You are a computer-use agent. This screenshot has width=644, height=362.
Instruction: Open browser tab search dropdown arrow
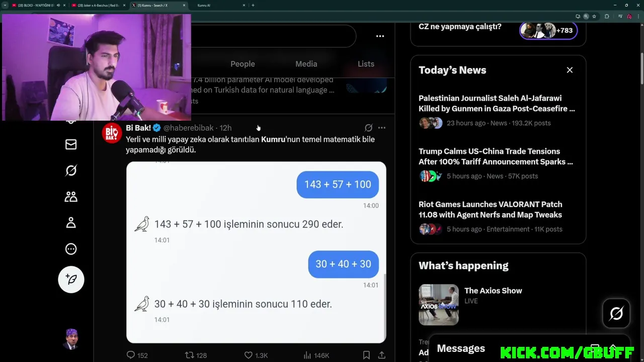tap(5, 5)
